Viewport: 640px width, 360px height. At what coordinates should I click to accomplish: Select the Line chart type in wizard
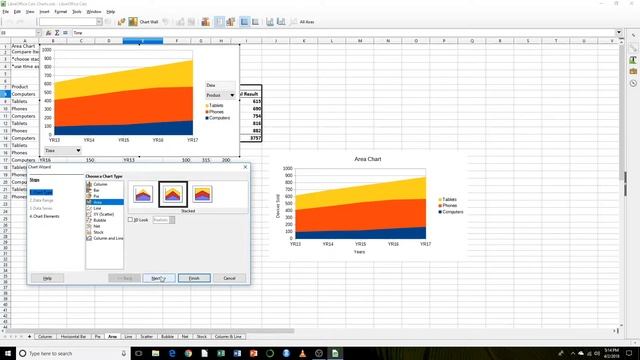click(x=104, y=208)
